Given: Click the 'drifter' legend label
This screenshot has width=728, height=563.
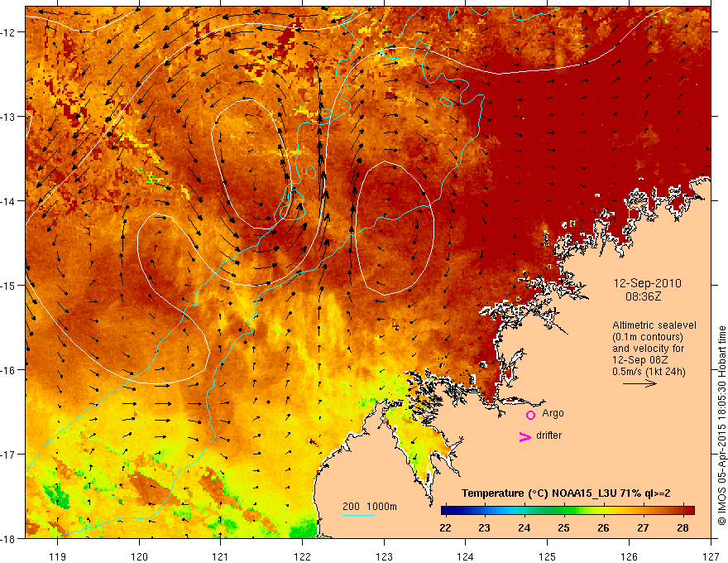Looking at the screenshot, I should (548, 435).
